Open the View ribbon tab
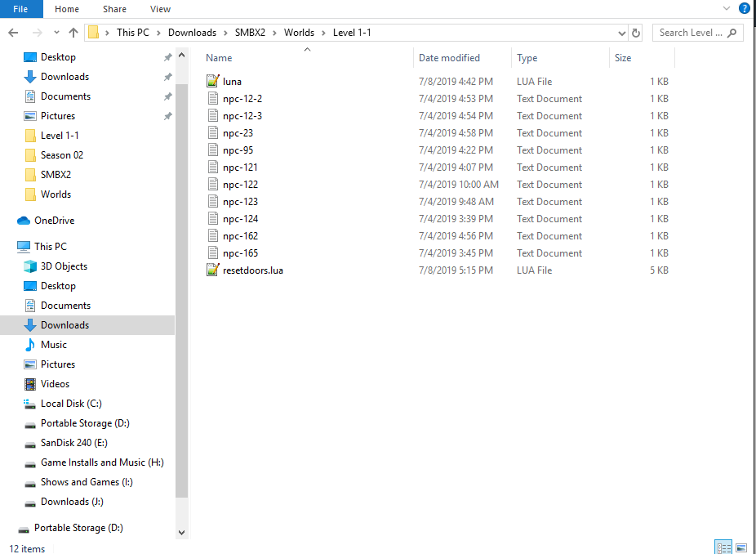This screenshot has height=554, width=756. point(160,9)
